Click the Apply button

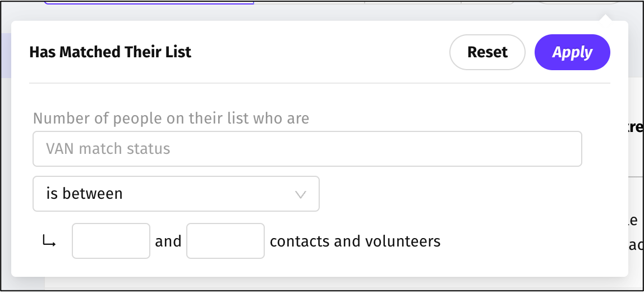click(x=572, y=52)
